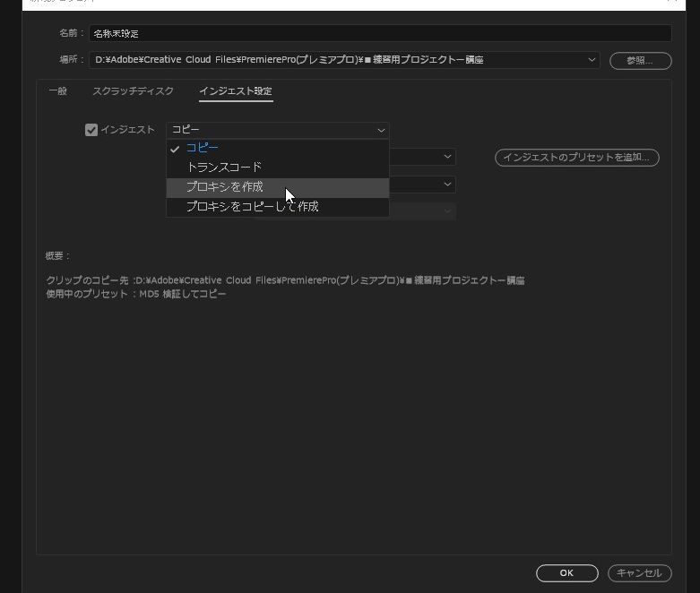Pick プロキシをコピーして作成 from the list
Image resolution: width=700 pixels, height=593 pixels.
[x=252, y=207]
